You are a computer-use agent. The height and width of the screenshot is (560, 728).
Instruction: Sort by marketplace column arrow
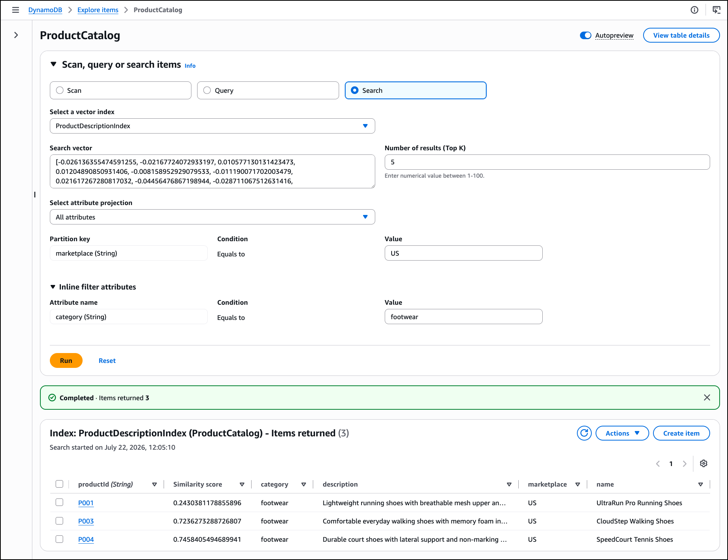[578, 484]
